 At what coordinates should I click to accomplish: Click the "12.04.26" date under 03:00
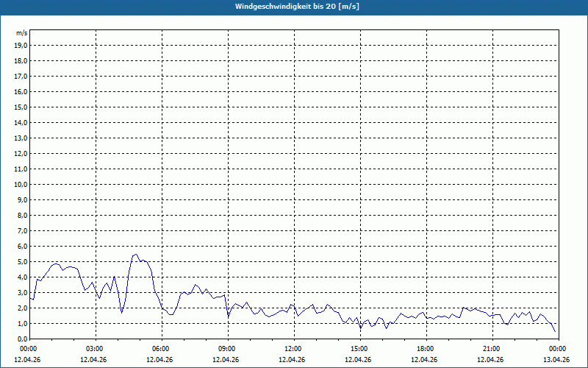coord(93,360)
